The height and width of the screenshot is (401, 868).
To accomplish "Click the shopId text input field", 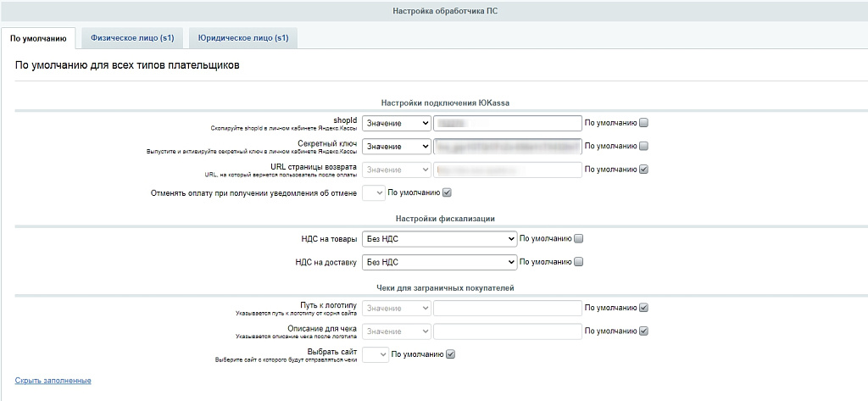I will [x=507, y=123].
